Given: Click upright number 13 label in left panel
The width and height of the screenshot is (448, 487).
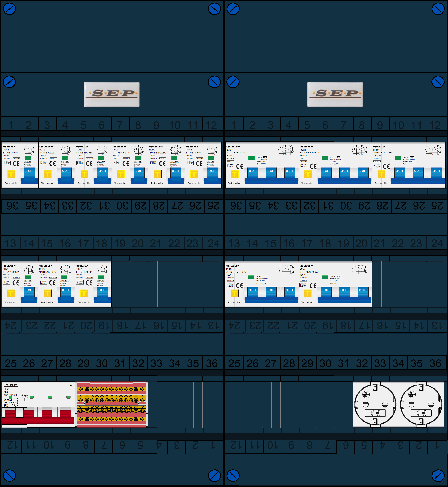Looking at the screenshot, I should (10, 244).
